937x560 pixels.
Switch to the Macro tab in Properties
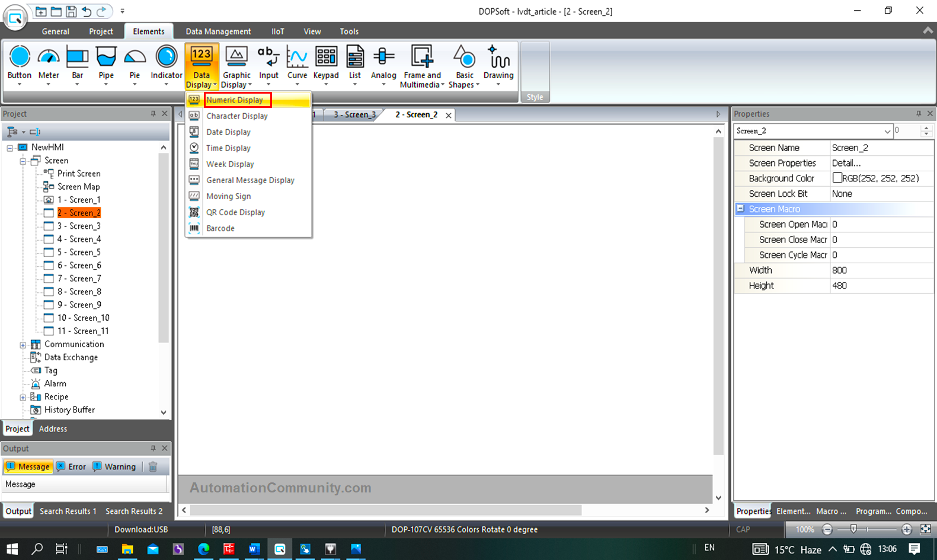tap(831, 511)
